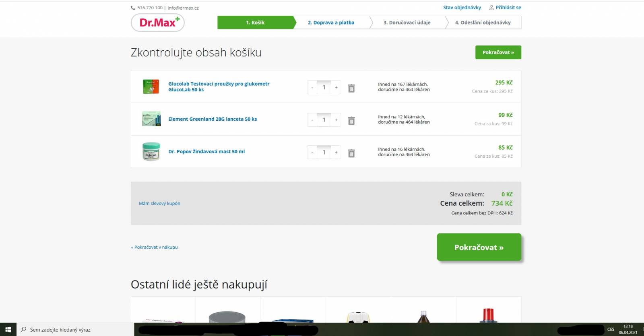The image size is (644, 336).
Task: Delete Glucolab test strips from cart
Action: coord(351,88)
